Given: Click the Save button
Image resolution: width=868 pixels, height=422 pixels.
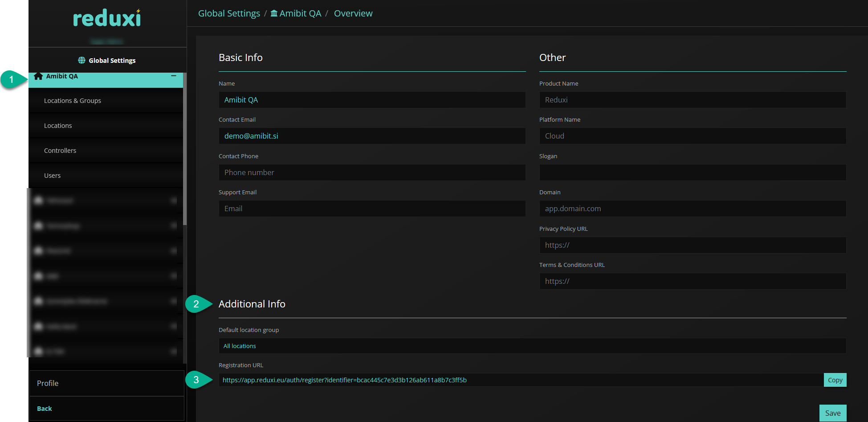Looking at the screenshot, I should coord(832,413).
